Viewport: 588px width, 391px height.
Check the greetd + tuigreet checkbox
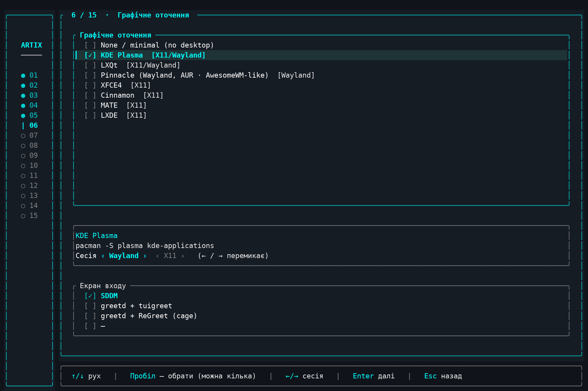[90, 306]
